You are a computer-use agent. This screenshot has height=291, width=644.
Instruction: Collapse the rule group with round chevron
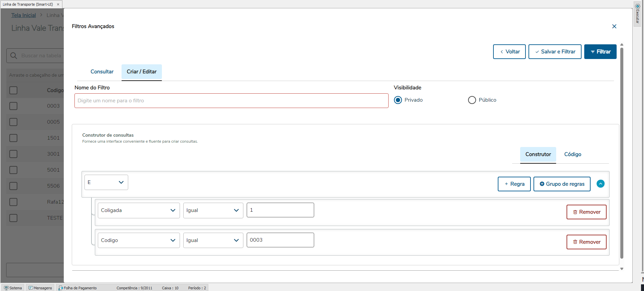(x=600, y=184)
